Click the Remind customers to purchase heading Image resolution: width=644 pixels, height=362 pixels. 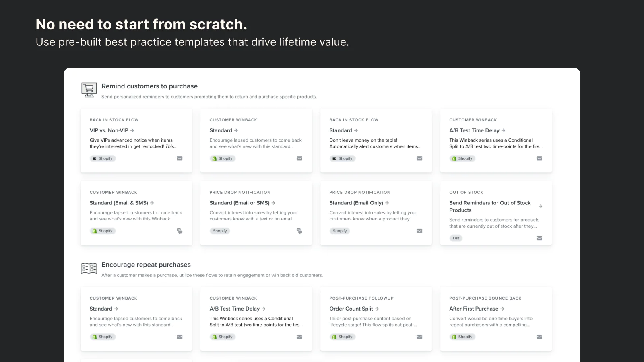click(149, 86)
